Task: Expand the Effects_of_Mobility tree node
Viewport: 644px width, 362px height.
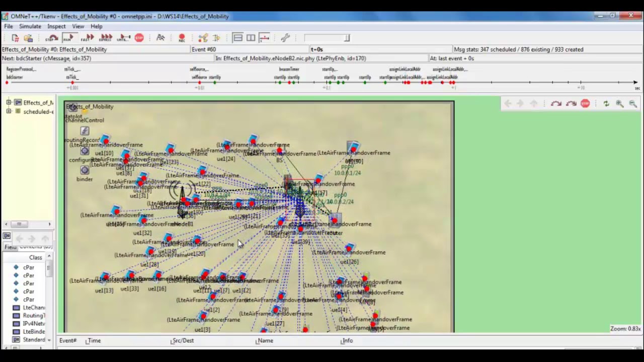Action: click(9, 103)
